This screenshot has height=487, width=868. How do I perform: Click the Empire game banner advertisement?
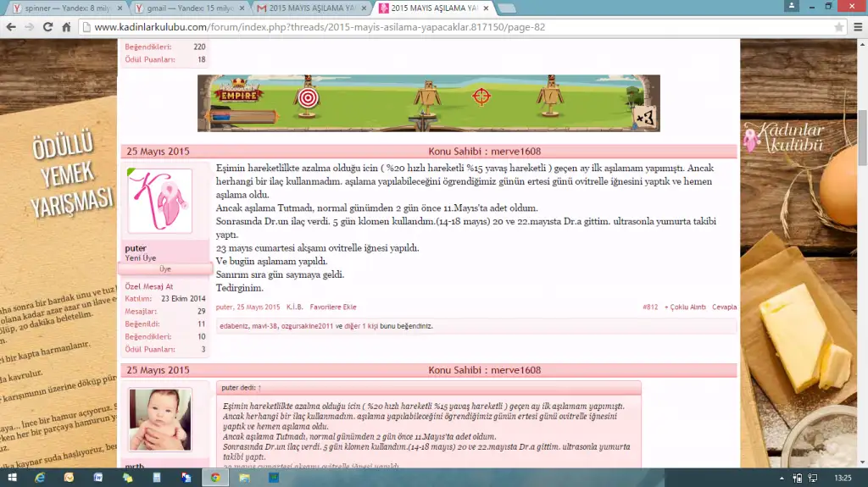click(x=428, y=103)
